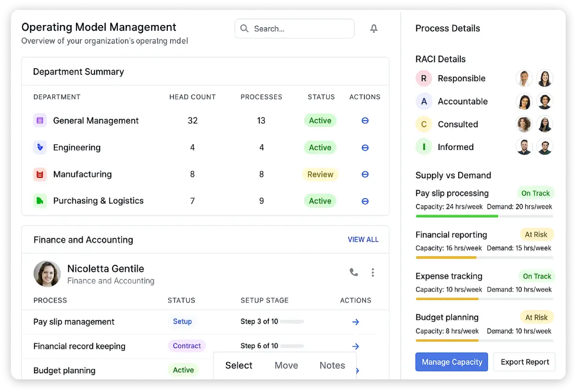Click the Manufacturing row action icon
Screen dimensions: 577x392
365,174
